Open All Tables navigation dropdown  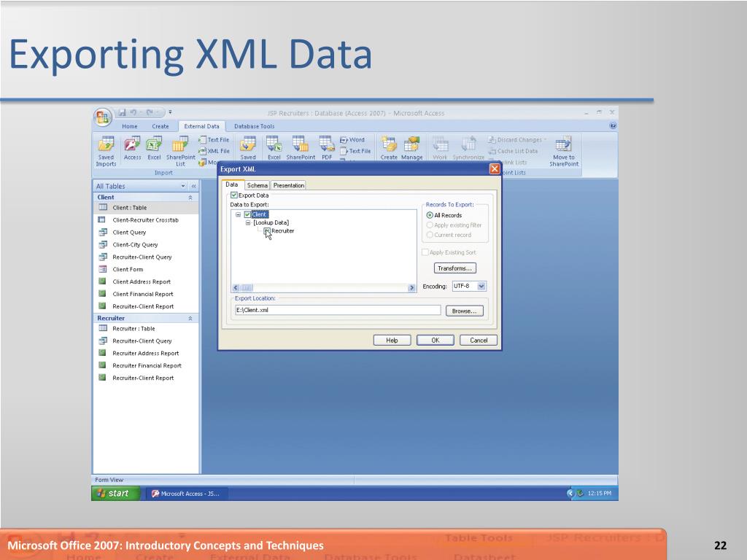(183, 186)
